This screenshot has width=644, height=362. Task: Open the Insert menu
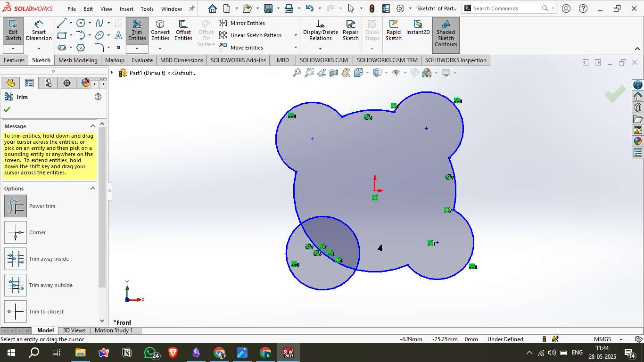coord(126,8)
